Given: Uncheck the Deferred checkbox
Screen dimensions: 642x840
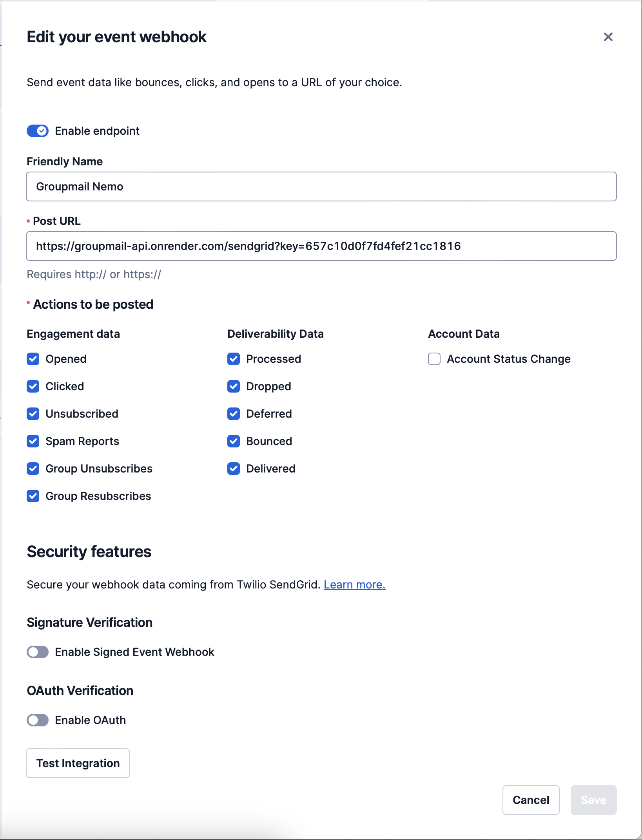Looking at the screenshot, I should pyautogui.click(x=234, y=414).
